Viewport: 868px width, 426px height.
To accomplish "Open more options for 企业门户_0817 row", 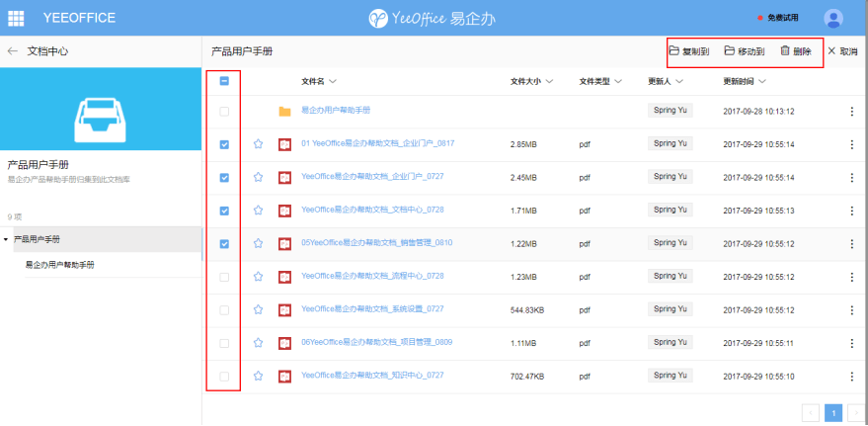I will 852,144.
